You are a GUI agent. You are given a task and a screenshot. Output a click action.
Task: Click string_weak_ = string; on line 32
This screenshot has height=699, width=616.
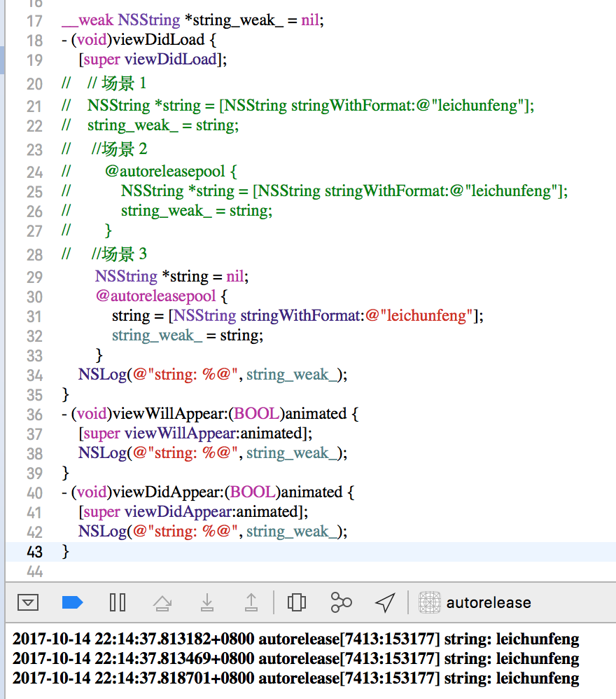188,335
